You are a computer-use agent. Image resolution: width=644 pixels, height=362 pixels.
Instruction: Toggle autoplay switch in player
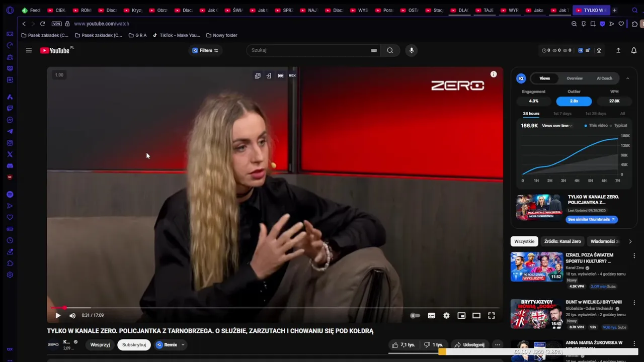(415, 316)
